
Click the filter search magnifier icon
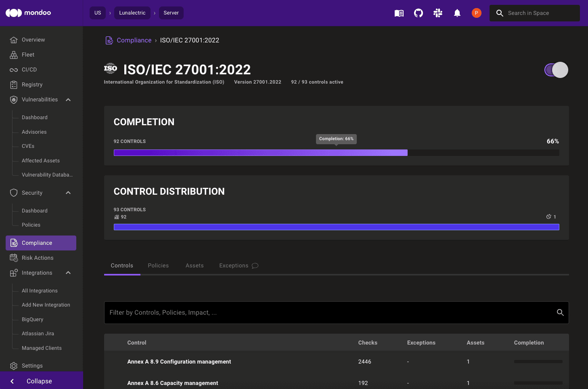[x=560, y=313]
